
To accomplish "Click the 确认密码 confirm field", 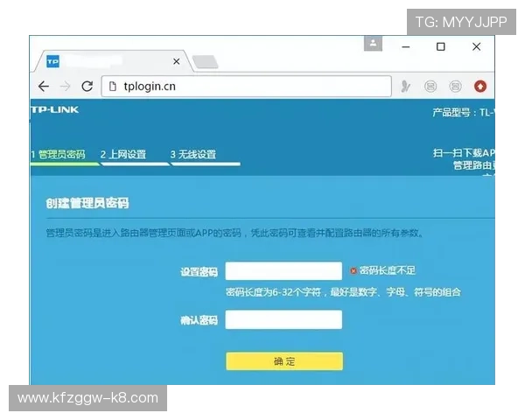I will click(283, 319).
